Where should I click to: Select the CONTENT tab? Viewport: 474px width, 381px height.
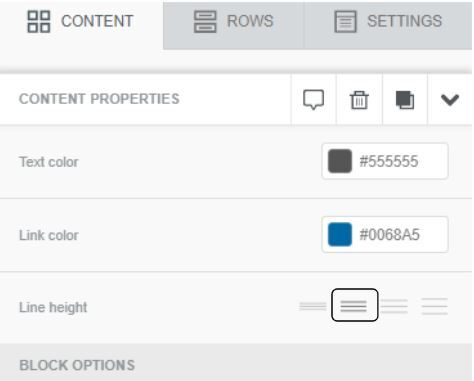point(82,25)
